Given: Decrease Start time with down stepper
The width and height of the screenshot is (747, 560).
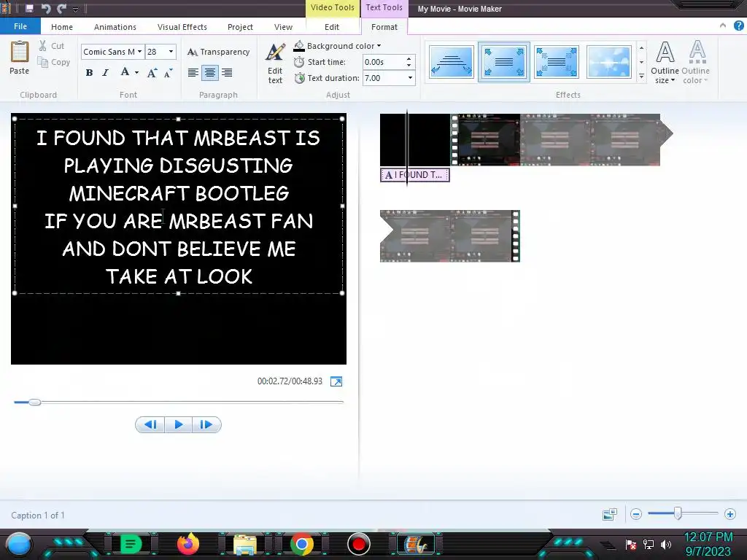Looking at the screenshot, I should pyautogui.click(x=409, y=65).
